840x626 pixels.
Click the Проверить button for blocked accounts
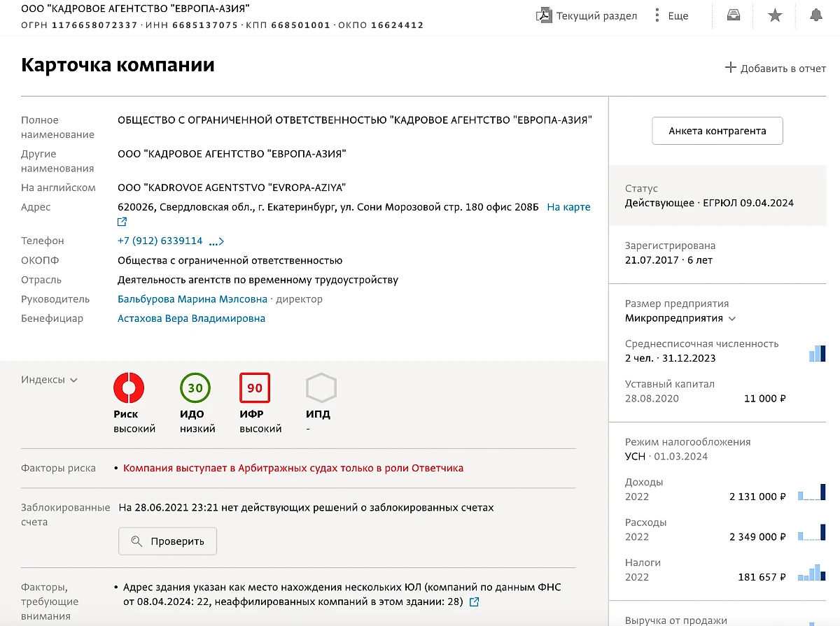coord(167,541)
